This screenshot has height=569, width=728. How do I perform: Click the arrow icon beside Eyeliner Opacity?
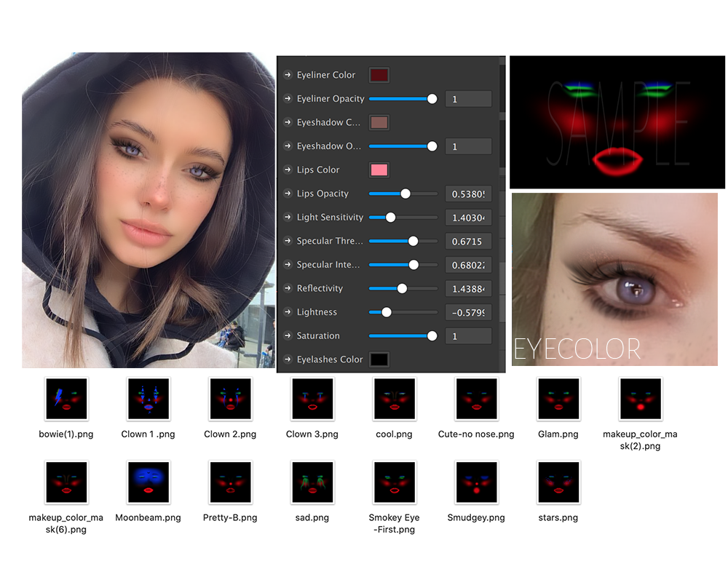click(288, 98)
